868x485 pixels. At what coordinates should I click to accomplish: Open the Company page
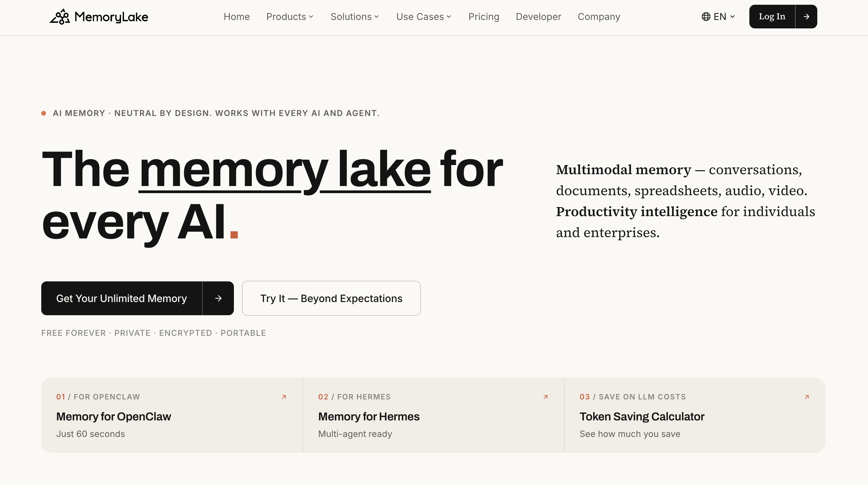(599, 17)
